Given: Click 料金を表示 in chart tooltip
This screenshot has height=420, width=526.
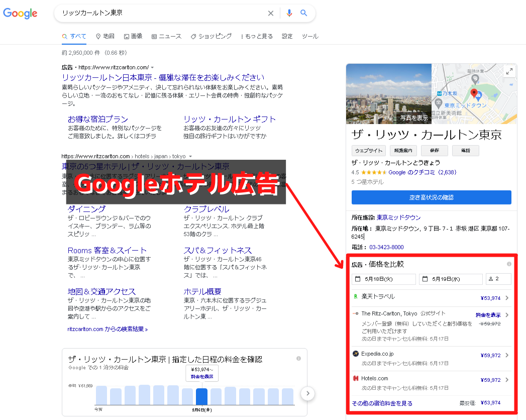Looking at the screenshot, I should tap(202, 377).
